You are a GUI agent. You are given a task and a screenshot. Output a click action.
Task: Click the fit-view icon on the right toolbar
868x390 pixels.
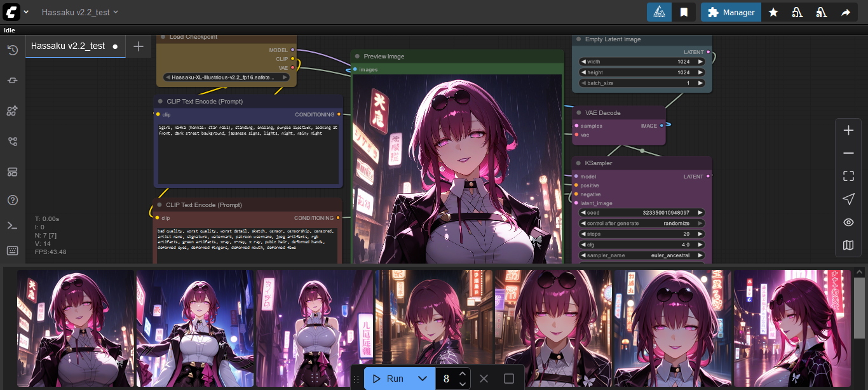848,175
